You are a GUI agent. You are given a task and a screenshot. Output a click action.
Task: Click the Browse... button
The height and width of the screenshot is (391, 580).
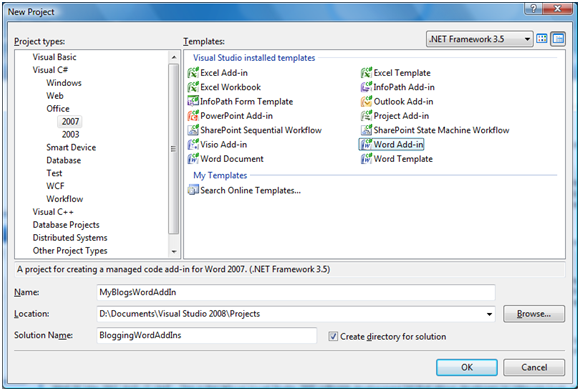coord(534,314)
